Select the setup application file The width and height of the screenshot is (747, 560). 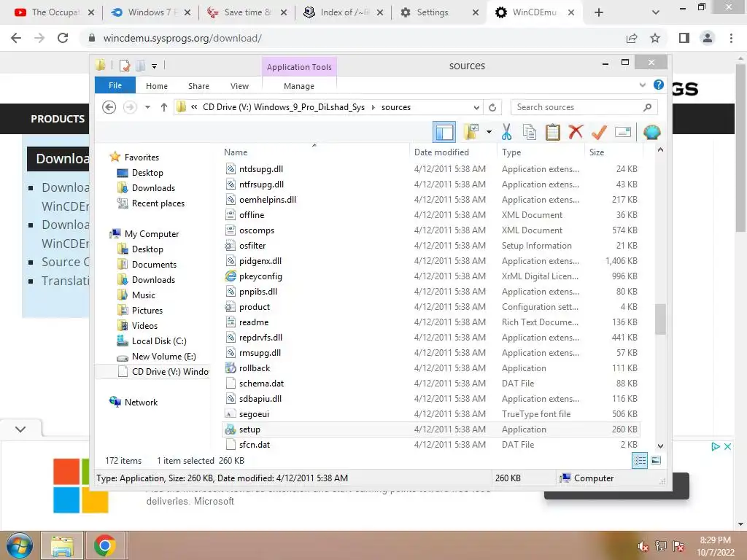tap(432, 429)
